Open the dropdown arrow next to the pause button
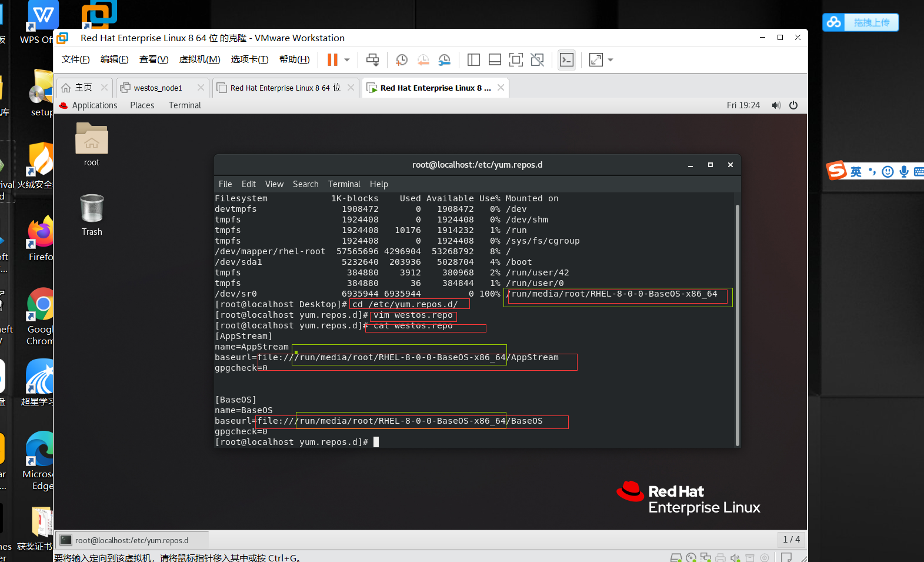The image size is (924, 562). [347, 59]
